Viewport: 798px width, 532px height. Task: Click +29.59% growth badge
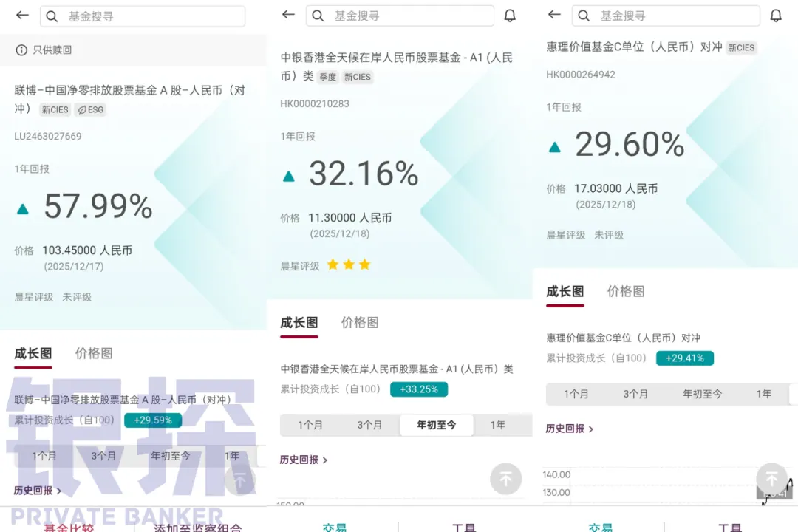pyautogui.click(x=153, y=420)
